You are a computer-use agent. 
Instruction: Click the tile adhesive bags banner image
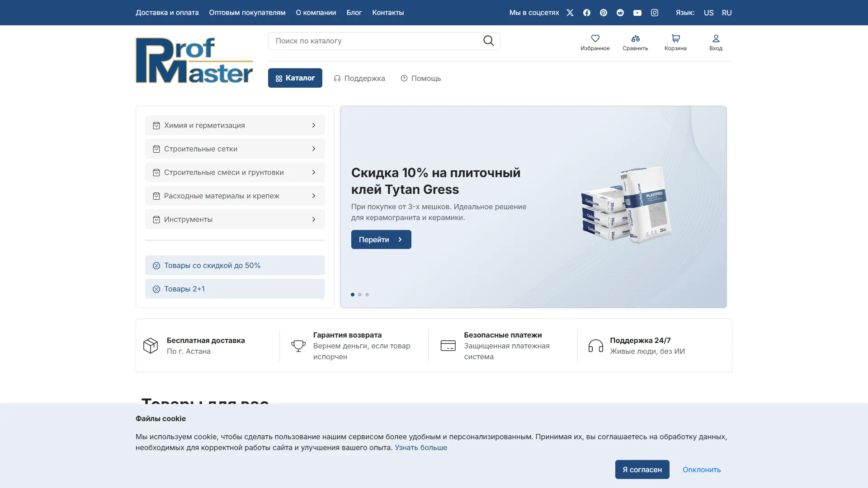(627, 204)
